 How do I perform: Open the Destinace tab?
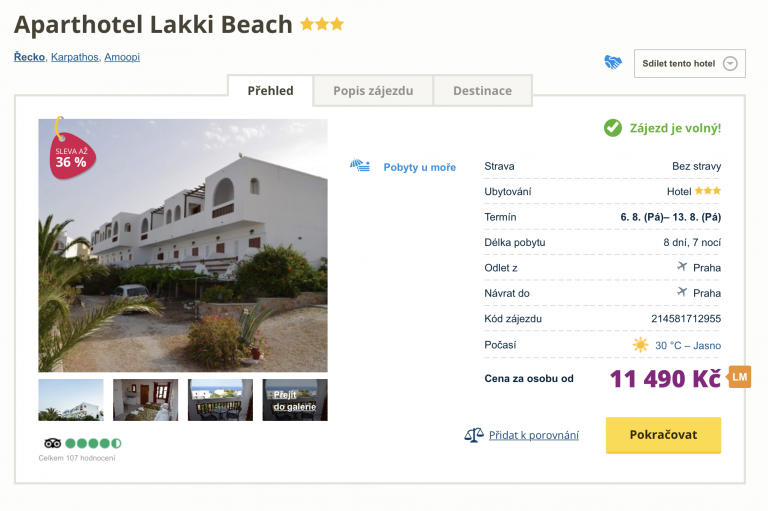[x=482, y=91]
